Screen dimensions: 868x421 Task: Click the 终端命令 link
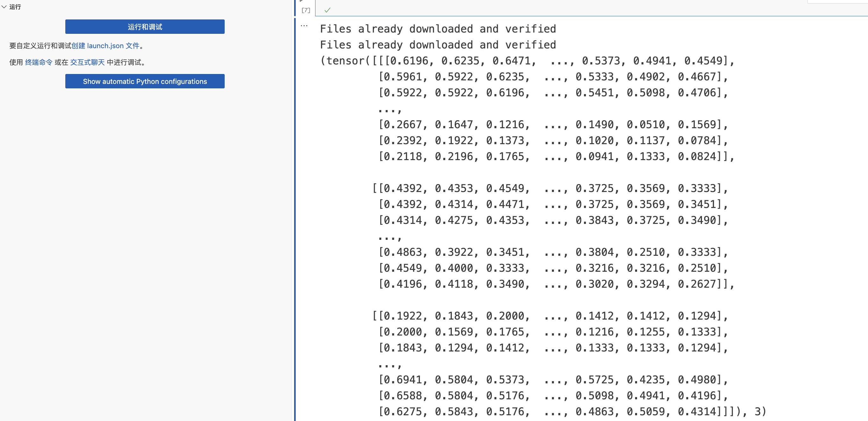point(39,62)
